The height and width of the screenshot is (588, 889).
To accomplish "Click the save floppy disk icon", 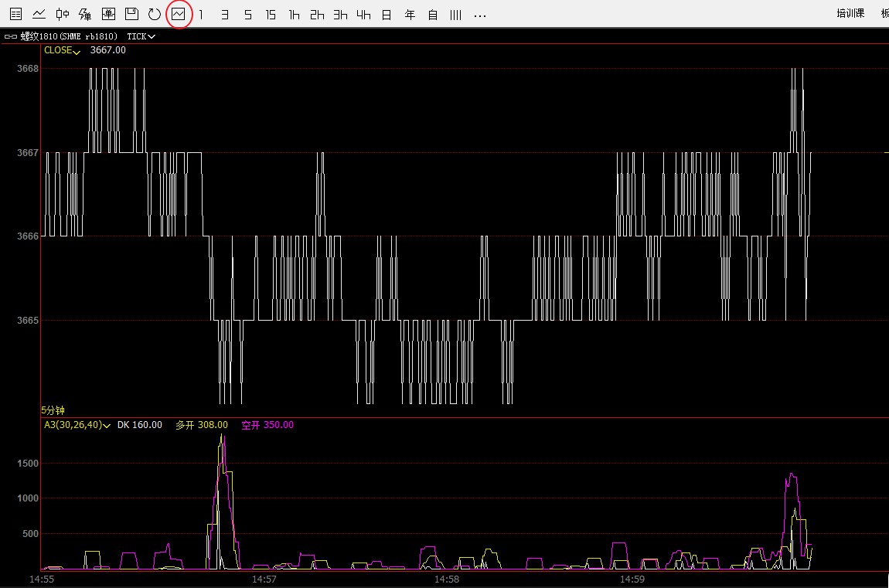I will click(x=131, y=14).
